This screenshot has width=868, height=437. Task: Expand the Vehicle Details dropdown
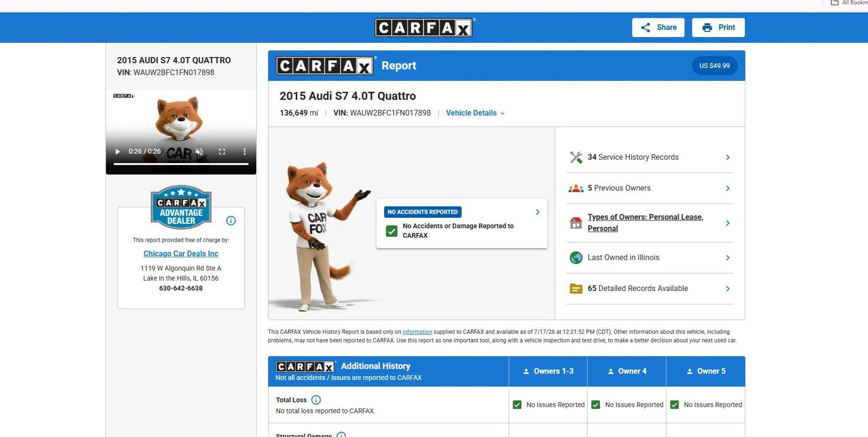coord(475,113)
